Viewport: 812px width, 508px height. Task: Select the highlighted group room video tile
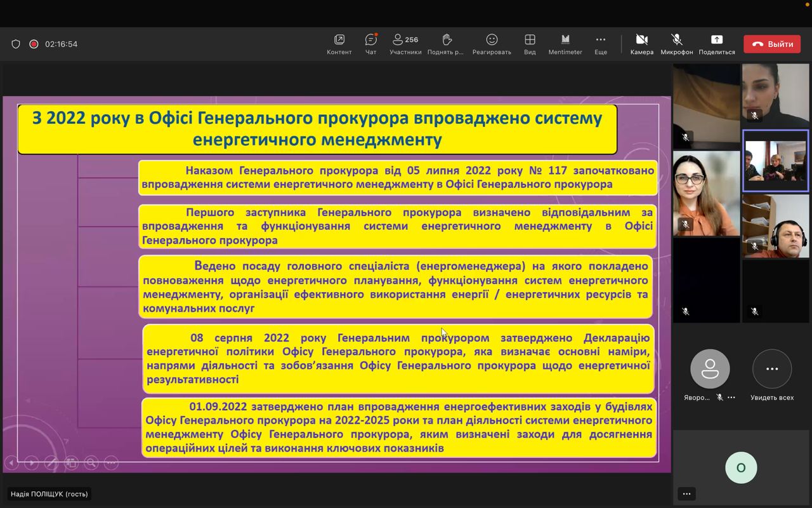(x=775, y=161)
